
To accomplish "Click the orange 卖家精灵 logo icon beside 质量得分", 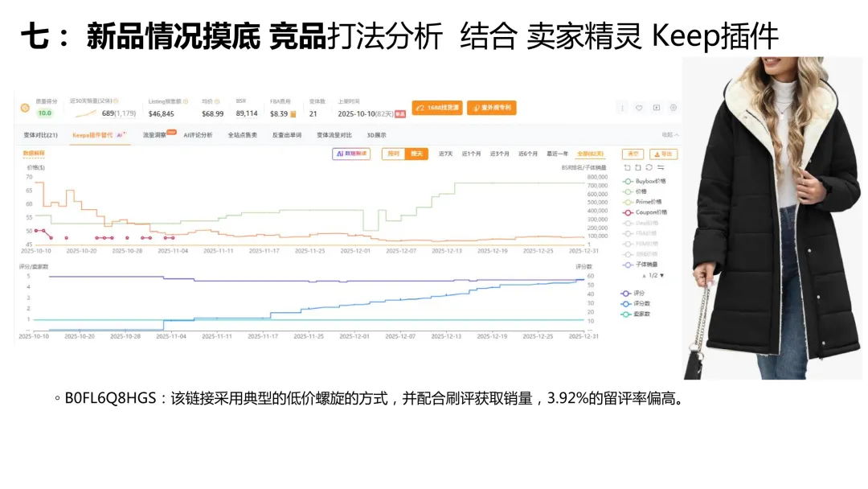I will point(25,108).
